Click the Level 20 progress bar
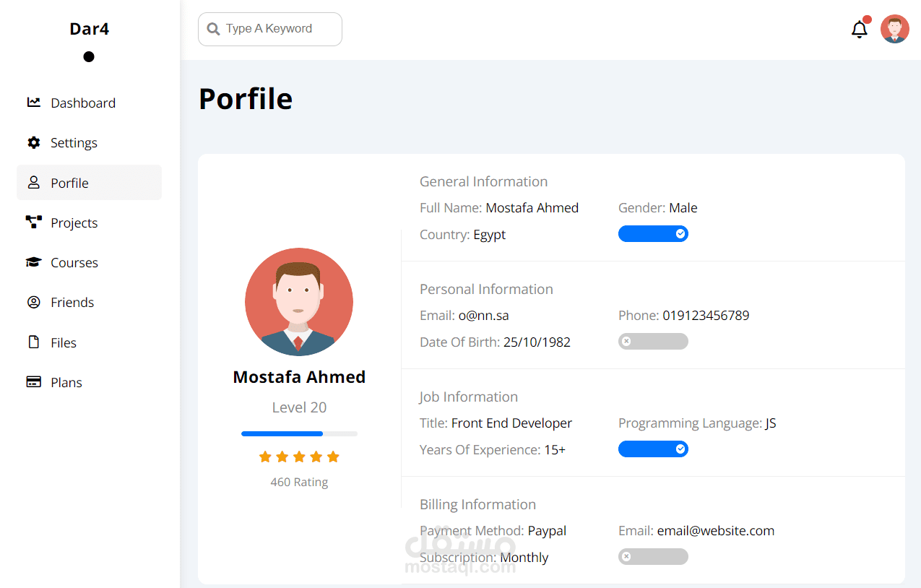The width and height of the screenshot is (921, 588). pos(299,433)
